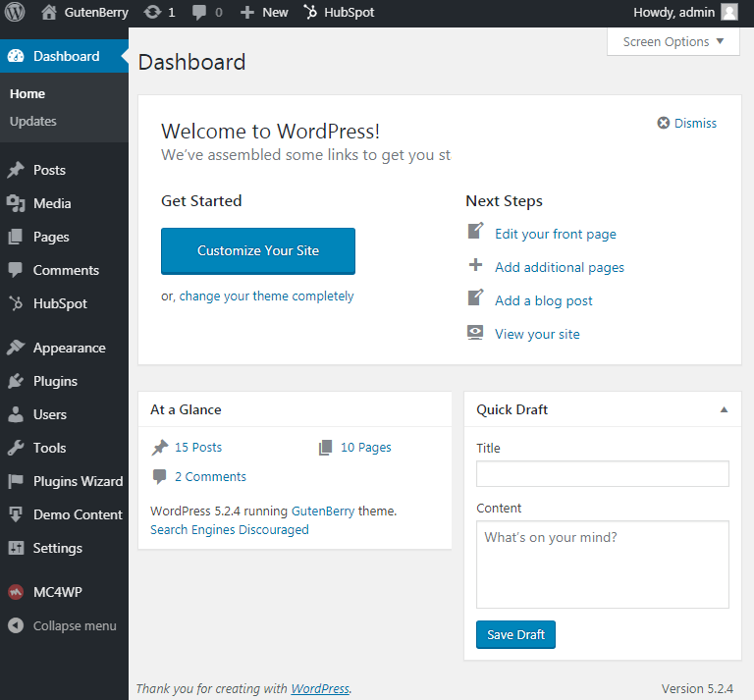Click the Users person icon in sidebar

(x=16, y=414)
